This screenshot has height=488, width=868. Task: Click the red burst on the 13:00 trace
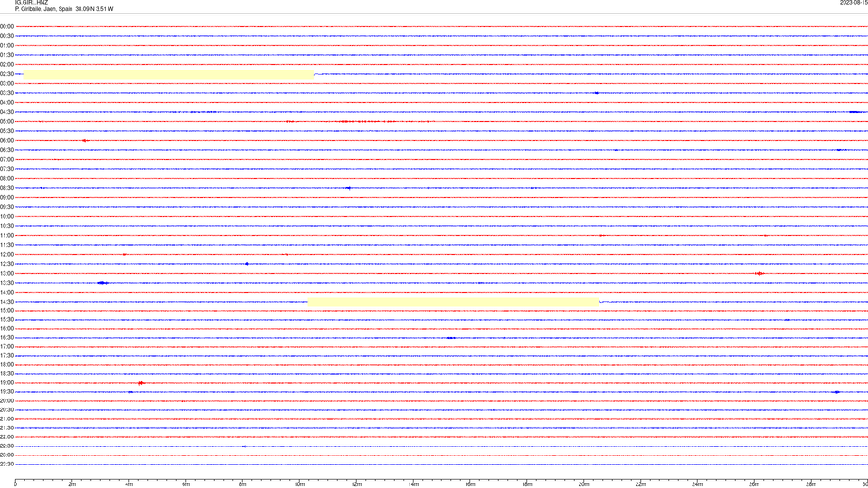(x=759, y=273)
